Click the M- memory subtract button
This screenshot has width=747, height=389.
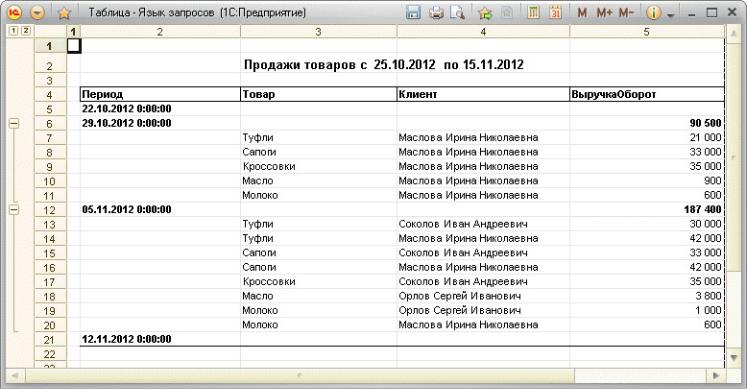626,13
